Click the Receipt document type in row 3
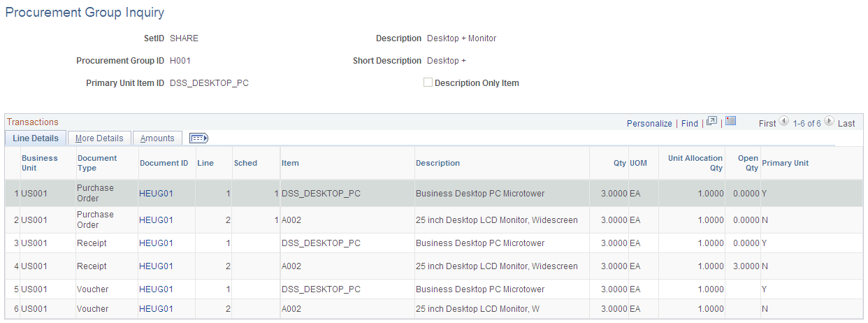Screen dimensions: 868x323 [92, 243]
